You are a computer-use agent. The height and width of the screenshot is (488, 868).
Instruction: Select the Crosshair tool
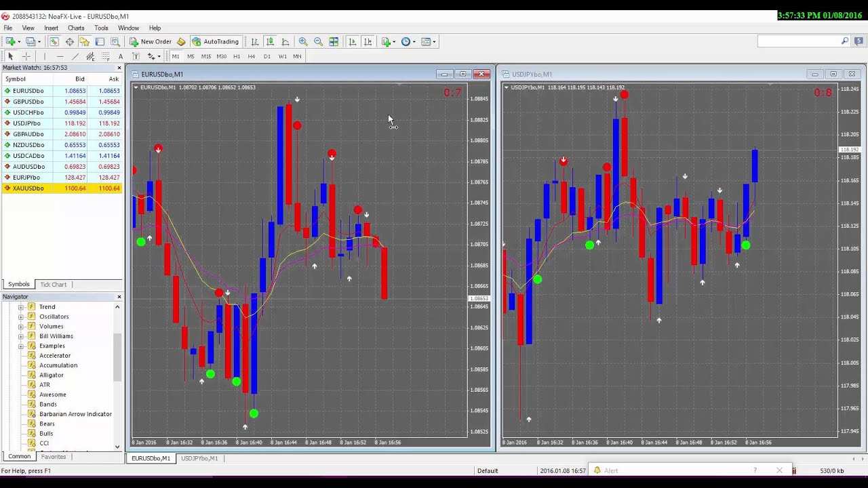[x=26, y=56]
